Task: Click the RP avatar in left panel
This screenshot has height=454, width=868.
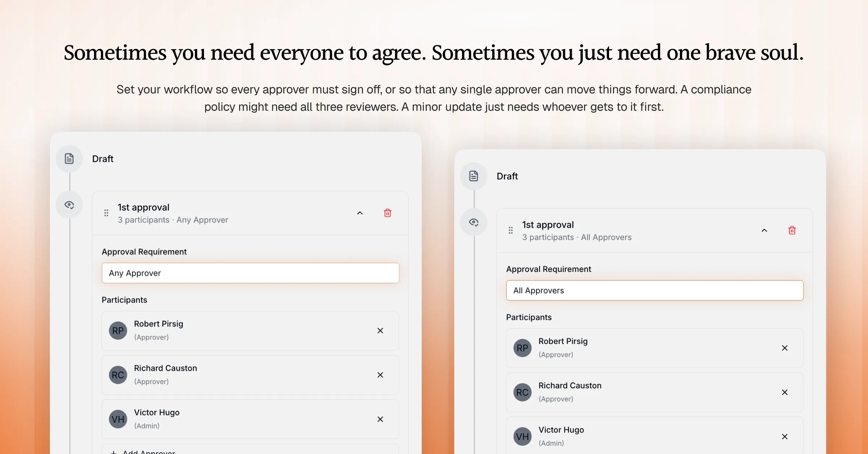Action: tap(118, 331)
